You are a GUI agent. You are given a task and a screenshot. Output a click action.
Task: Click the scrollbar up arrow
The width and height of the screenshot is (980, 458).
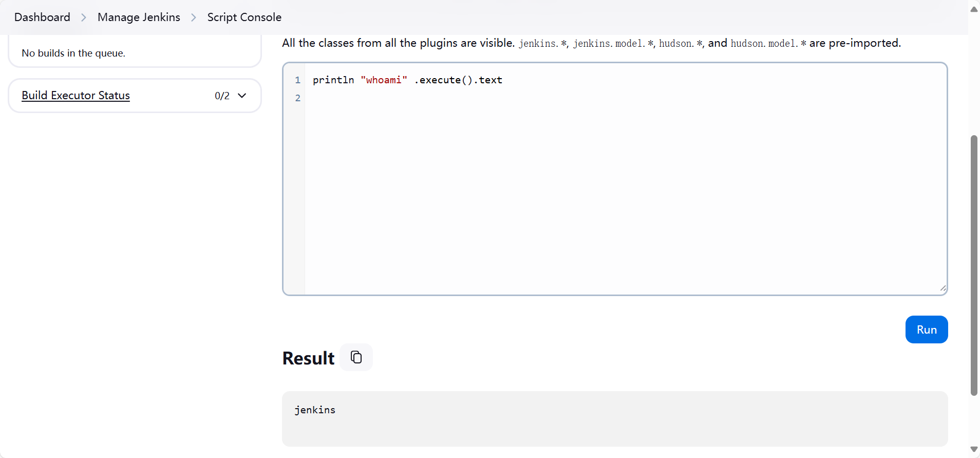[x=974, y=9]
